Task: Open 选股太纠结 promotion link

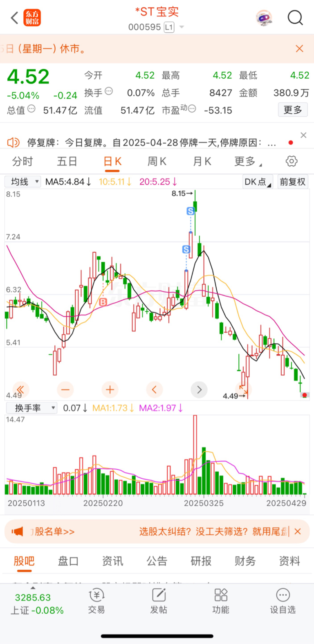Action: point(214,531)
